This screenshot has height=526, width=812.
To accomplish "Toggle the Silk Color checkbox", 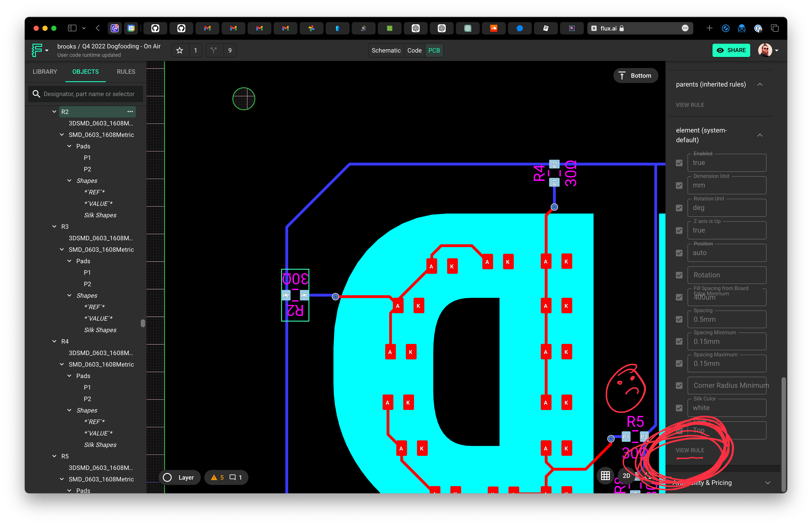I will tap(679, 408).
